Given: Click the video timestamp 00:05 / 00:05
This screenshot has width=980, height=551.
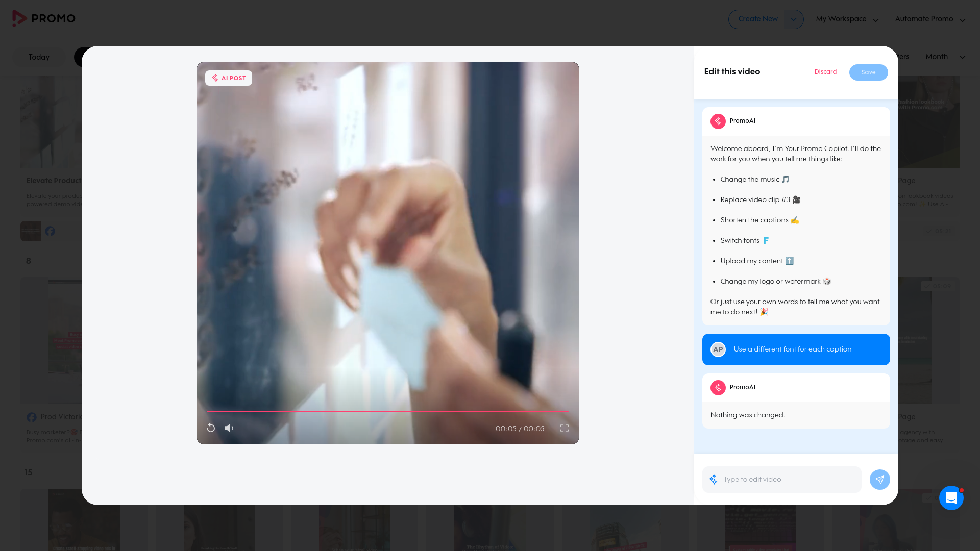Looking at the screenshot, I should 520,429.
